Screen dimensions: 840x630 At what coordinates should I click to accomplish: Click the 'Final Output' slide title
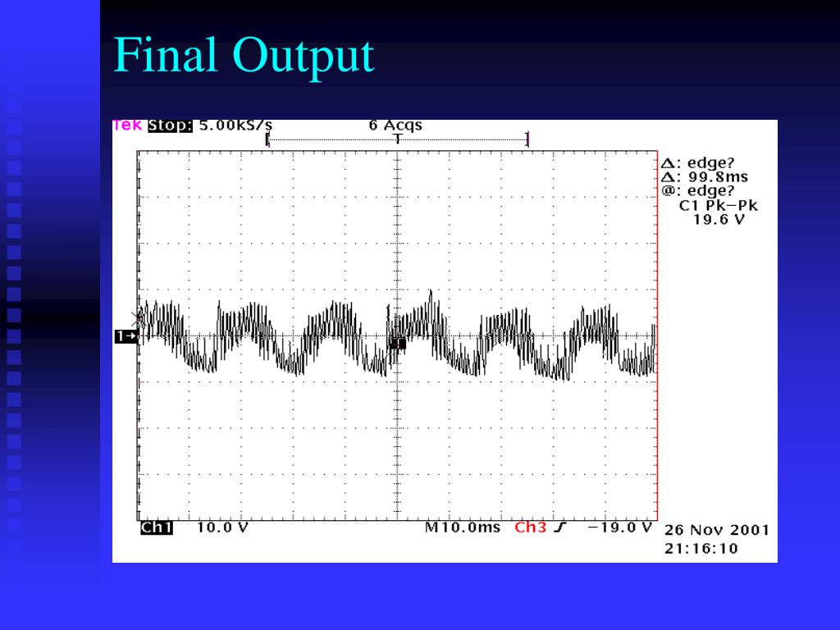(244, 57)
